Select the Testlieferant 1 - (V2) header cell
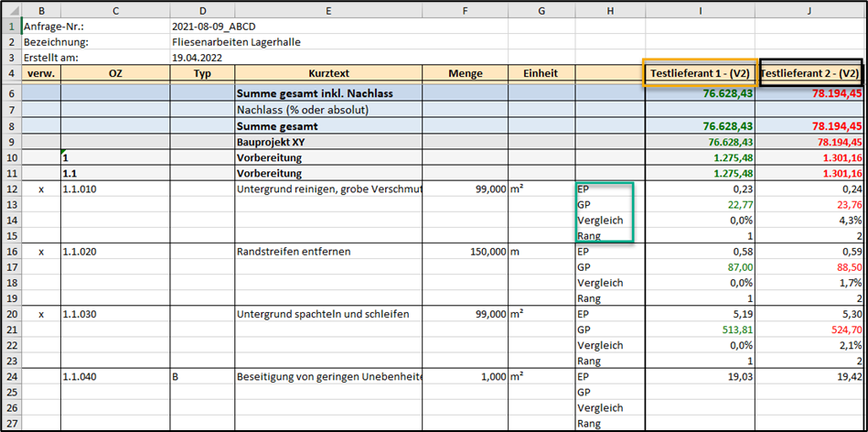Image resolution: width=868 pixels, height=432 pixels. pos(701,73)
